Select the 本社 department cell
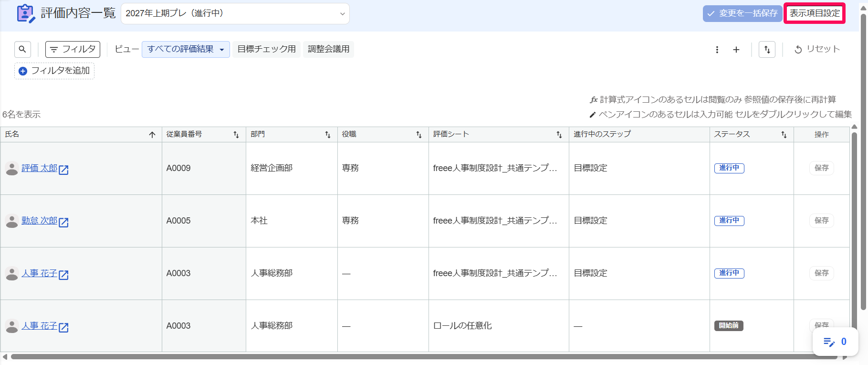The image size is (868, 365). (x=292, y=221)
